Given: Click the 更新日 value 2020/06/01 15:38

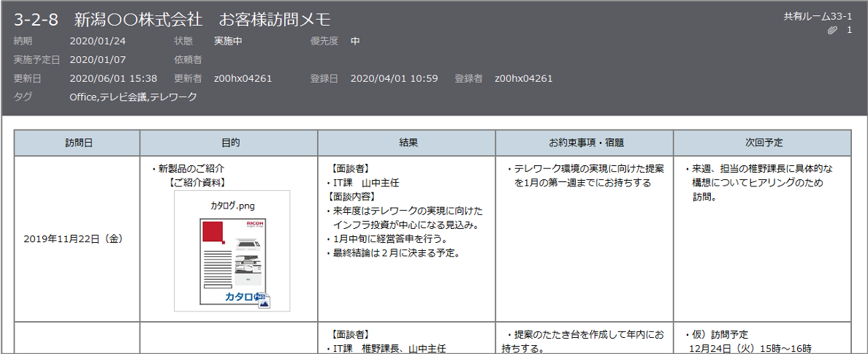Looking at the screenshot, I should click(113, 78).
